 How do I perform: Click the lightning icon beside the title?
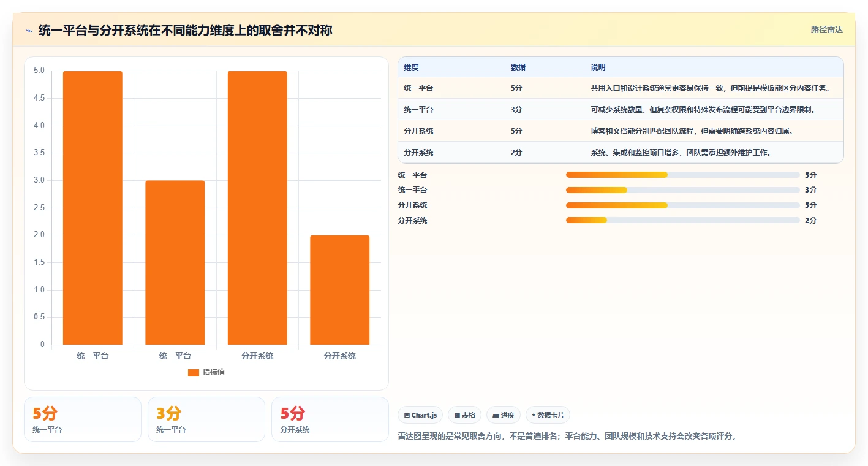click(29, 30)
